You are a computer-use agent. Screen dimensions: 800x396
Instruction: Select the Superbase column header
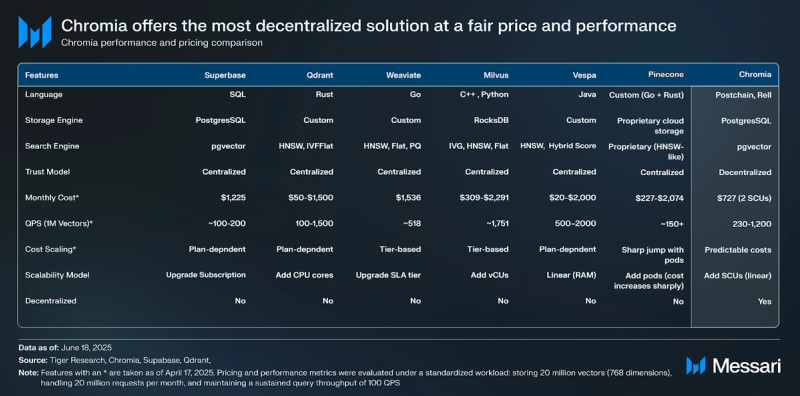[225, 75]
